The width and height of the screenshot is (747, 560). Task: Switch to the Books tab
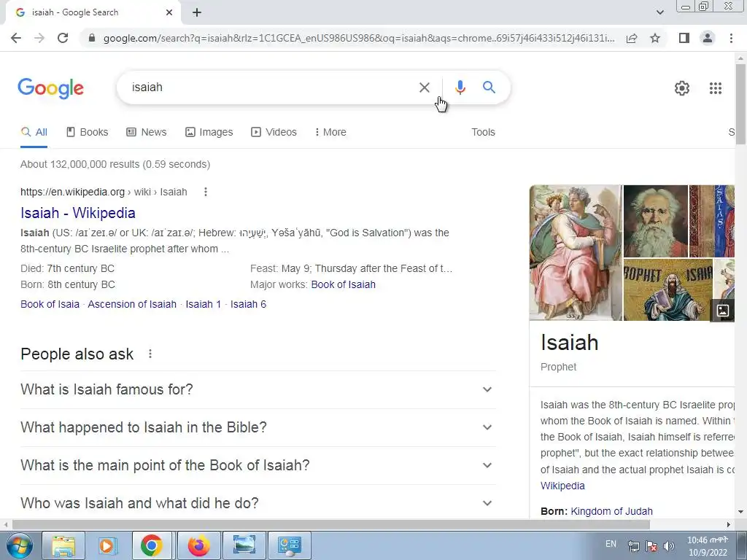tap(88, 133)
